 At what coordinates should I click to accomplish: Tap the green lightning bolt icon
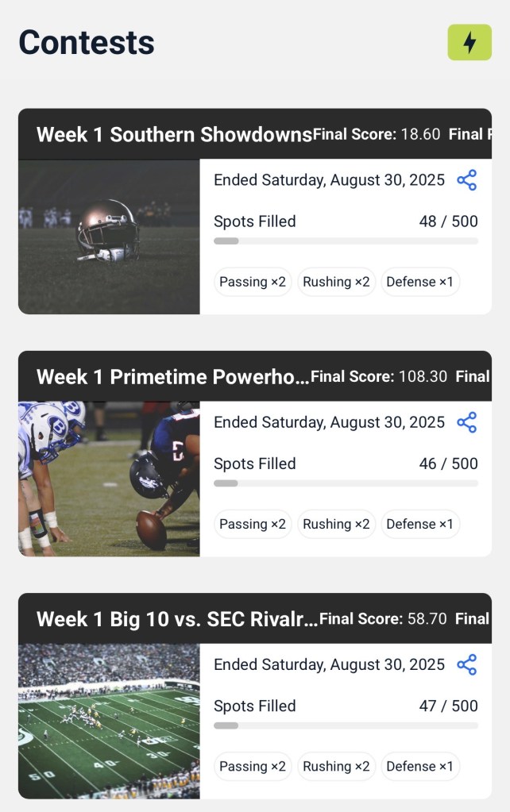(x=470, y=44)
